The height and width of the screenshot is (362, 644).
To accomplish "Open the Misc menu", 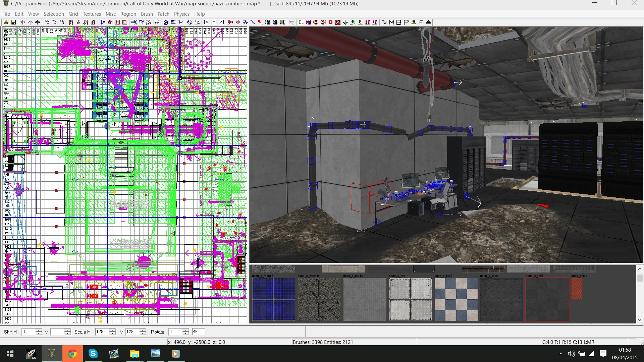I will tap(111, 14).
